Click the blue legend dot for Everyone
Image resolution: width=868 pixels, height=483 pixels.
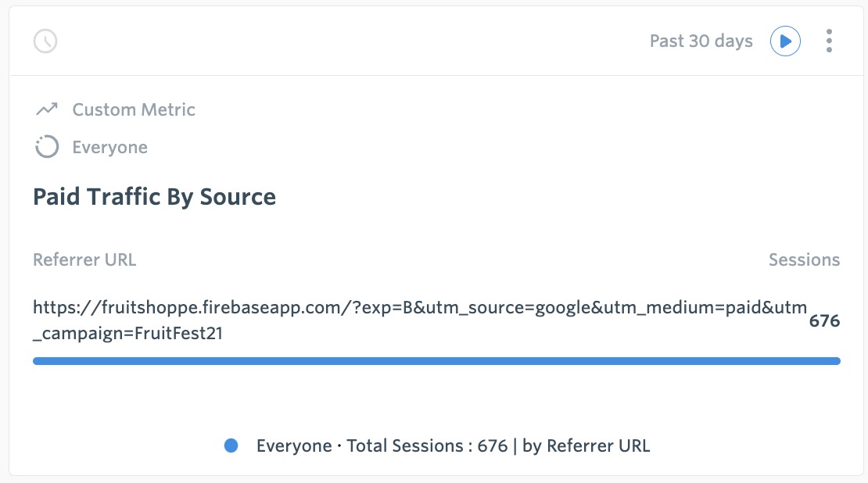pyautogui.click(x=231, y=445)
